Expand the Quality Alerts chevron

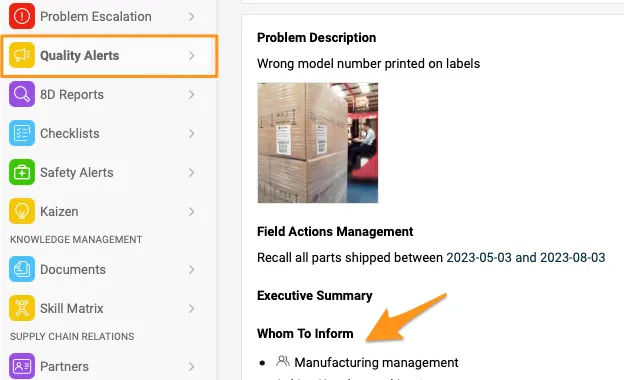click(191, 55)
